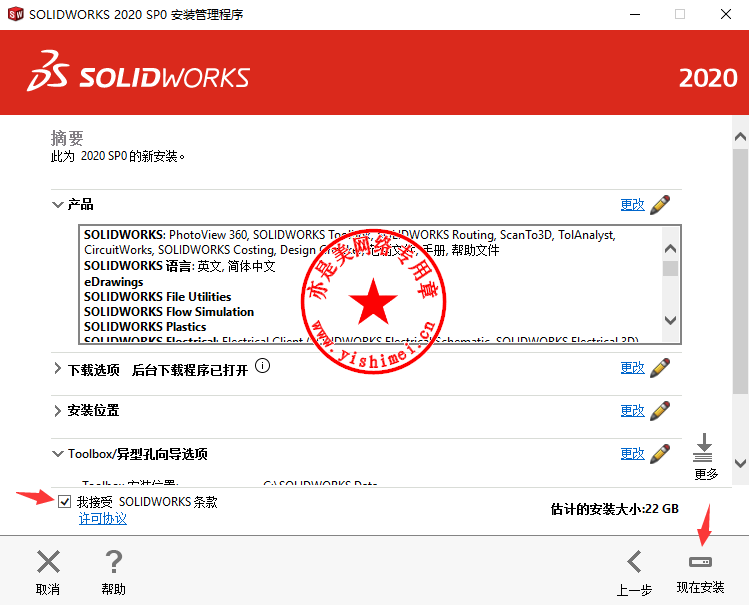Select SOLIDWORKS Plastics entry
The width and height of the screenshot is (749, 605).
[145, 327]
